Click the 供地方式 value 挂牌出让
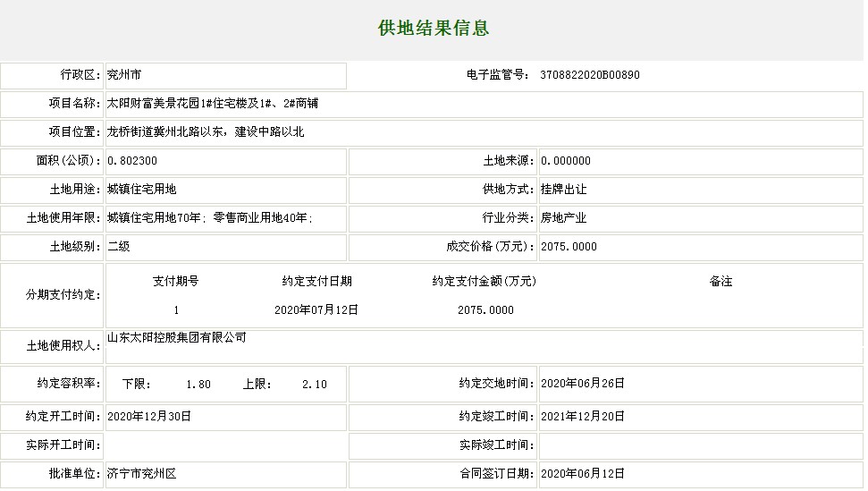Screen dimensions: 868x491 (563, 190)
